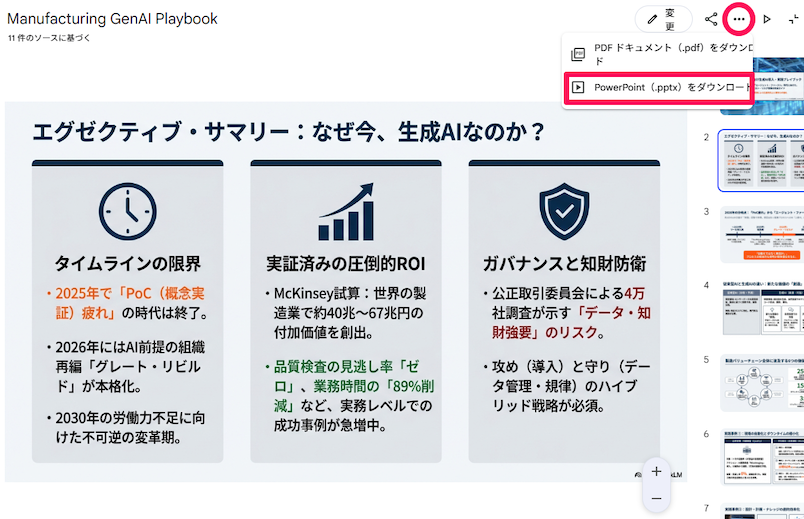Click the three-dot more options icon
The height and width of the screenshot is (519, 804).
pos(738,19)
